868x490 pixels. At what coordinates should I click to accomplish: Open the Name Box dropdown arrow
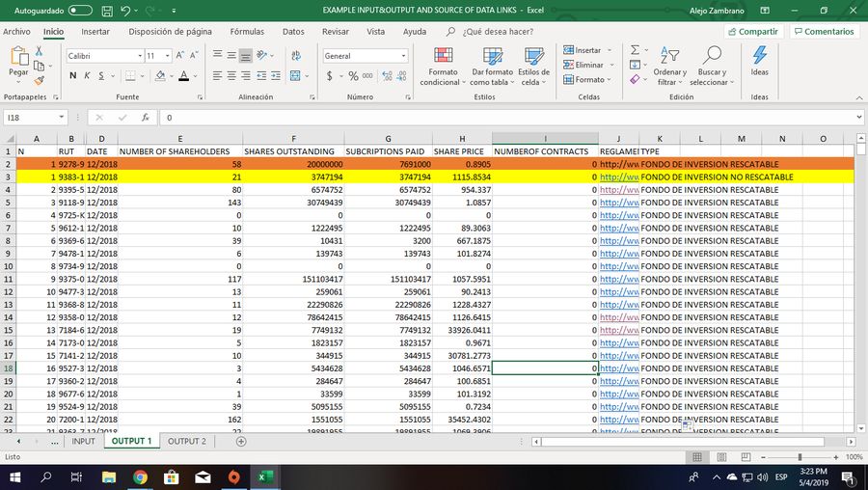[x=62, y=118]
